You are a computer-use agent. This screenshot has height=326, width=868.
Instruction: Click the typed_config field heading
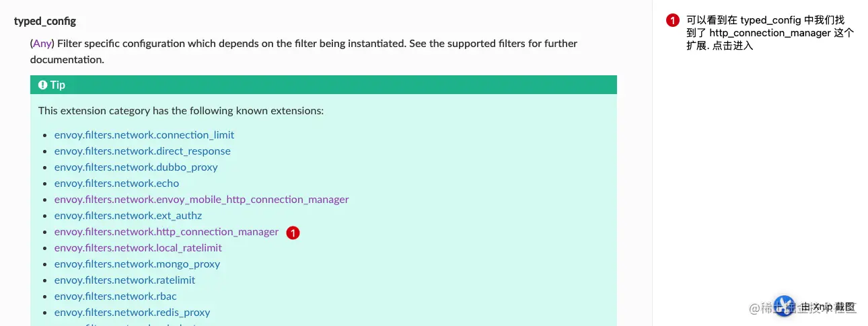(45, 21)
